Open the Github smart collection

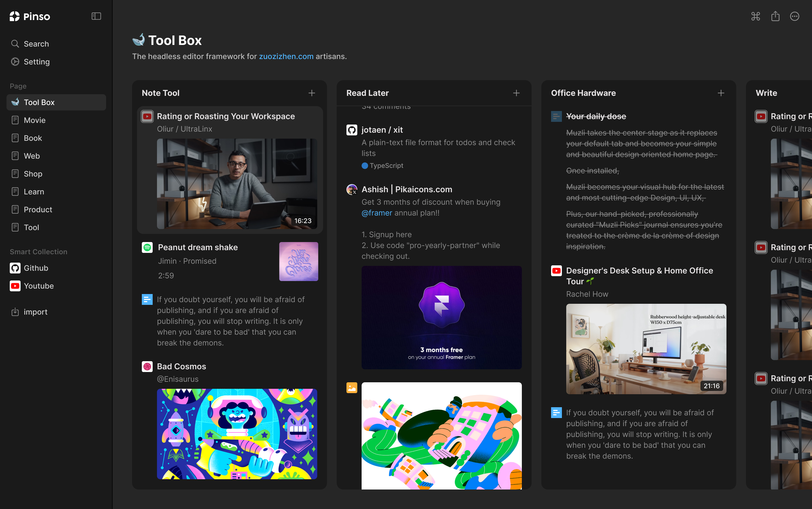[x=56, y=268]
